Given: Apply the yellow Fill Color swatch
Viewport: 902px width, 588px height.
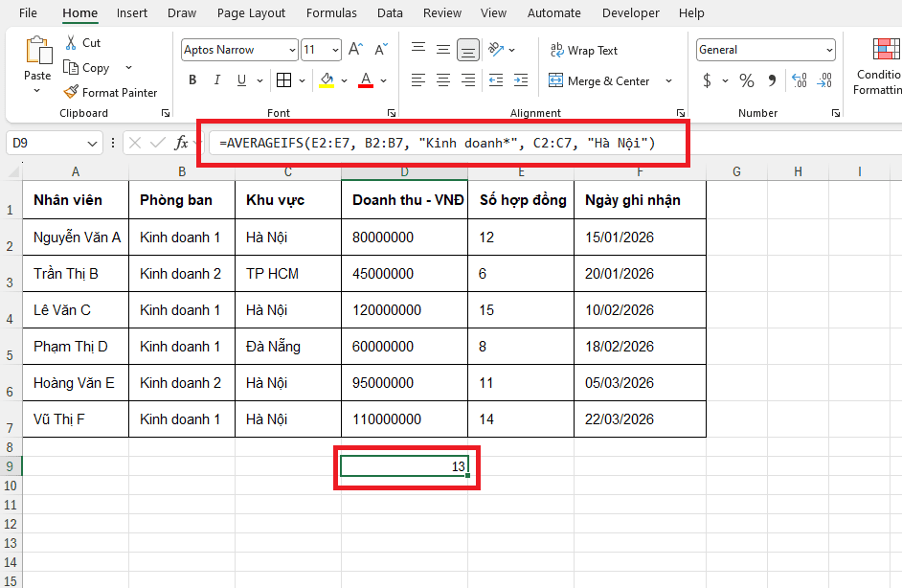Looking at the screenshot, I should (x=327, y=80).
